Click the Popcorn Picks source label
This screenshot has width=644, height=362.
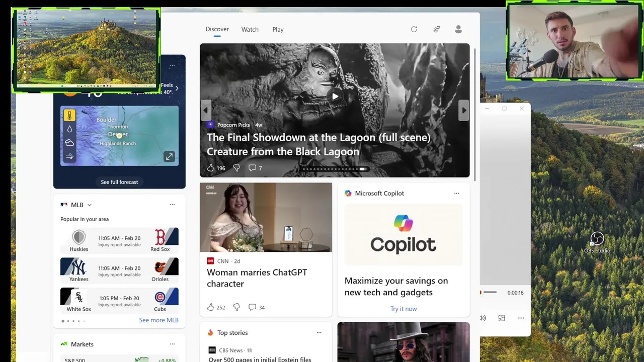coord(234,125)
